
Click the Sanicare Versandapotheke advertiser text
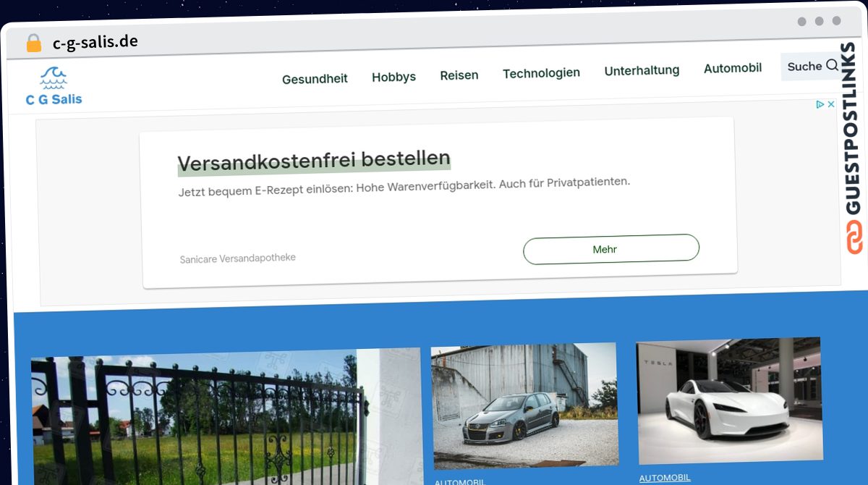(237, 258)
